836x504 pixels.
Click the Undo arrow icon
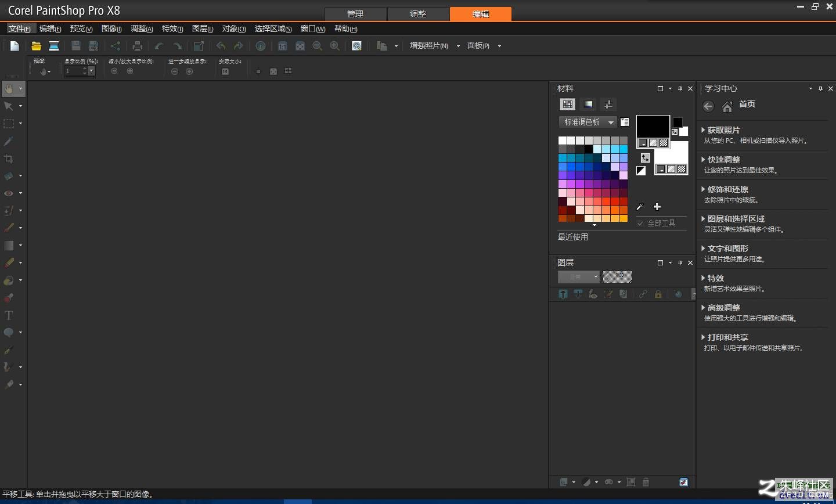(158, 46)
